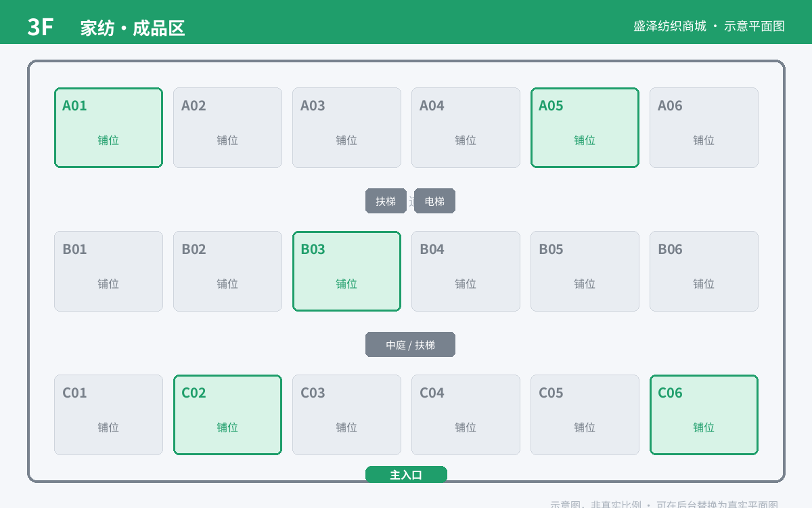The width and height of the screenshot is (812, 508).
Task: Select shop unit C05
Action: pyautogui.click(x=585, y=415)
